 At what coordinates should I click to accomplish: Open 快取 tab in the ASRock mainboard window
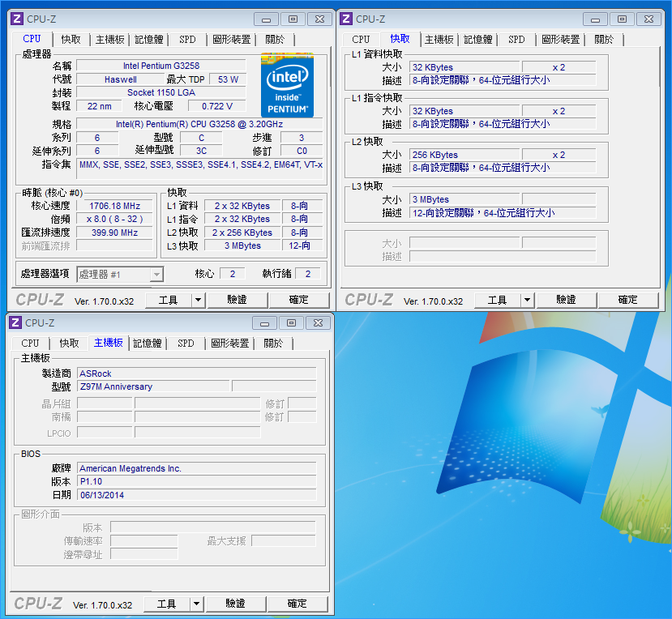69,344
